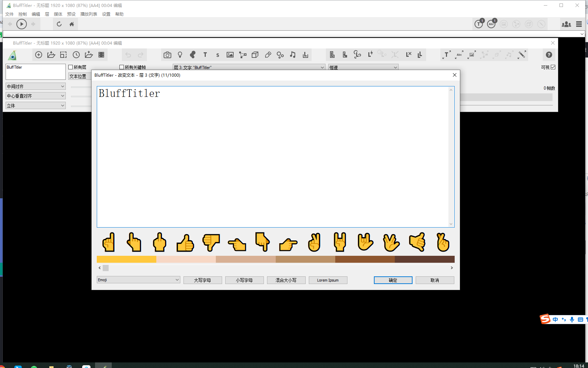Click the Lorem Ipsum button
Viewport: 588px width, 368px height.
328,280
